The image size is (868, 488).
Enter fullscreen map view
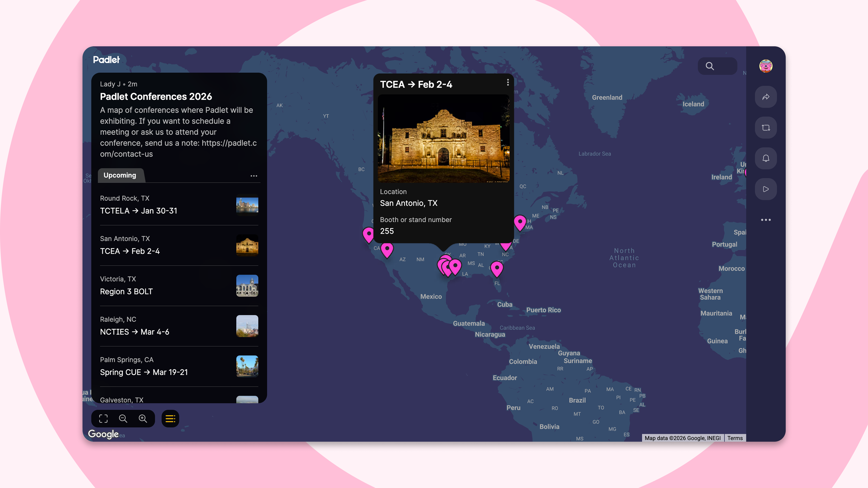[103, 419]
